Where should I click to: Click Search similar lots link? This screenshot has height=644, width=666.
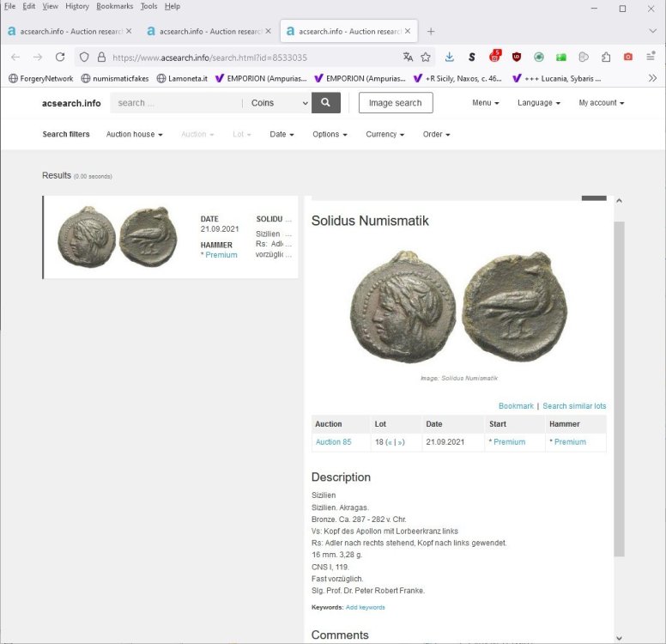[574, 406]
